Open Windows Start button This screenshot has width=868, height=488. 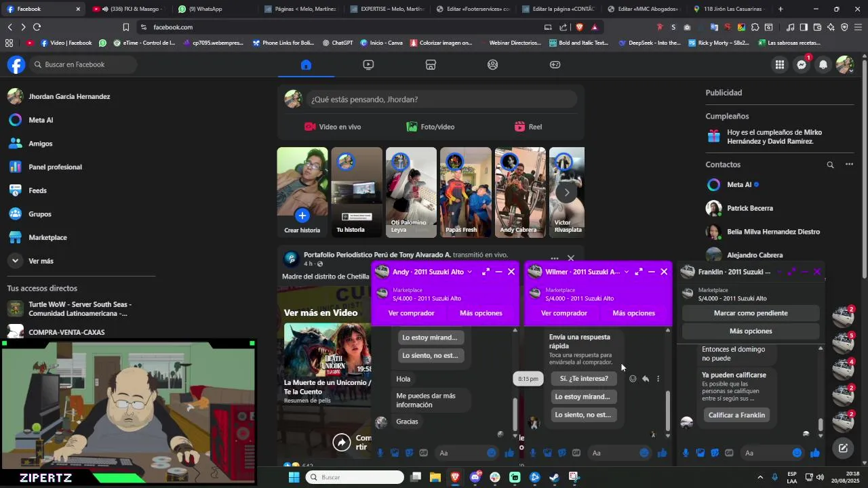tap(294, 477)
